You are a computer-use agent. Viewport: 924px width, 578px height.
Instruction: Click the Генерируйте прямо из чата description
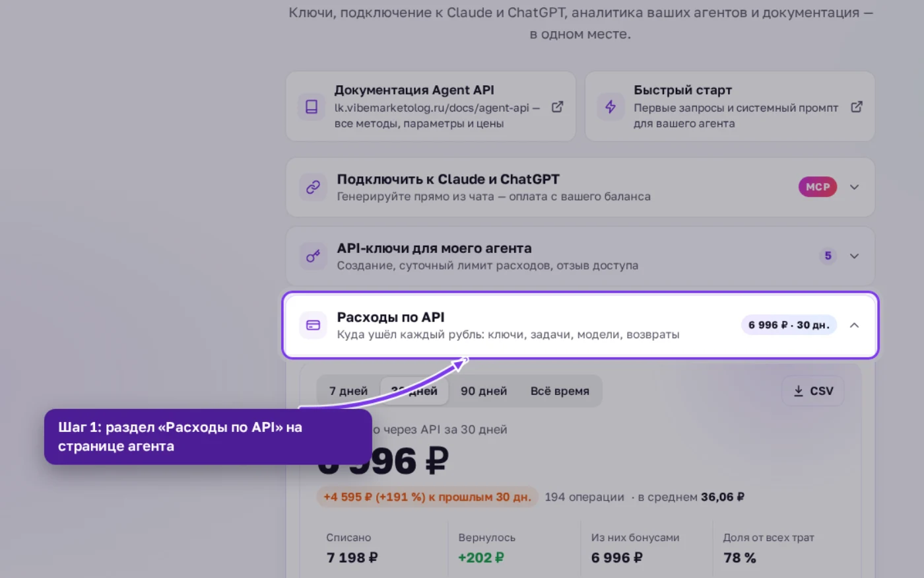pos(494,196)
